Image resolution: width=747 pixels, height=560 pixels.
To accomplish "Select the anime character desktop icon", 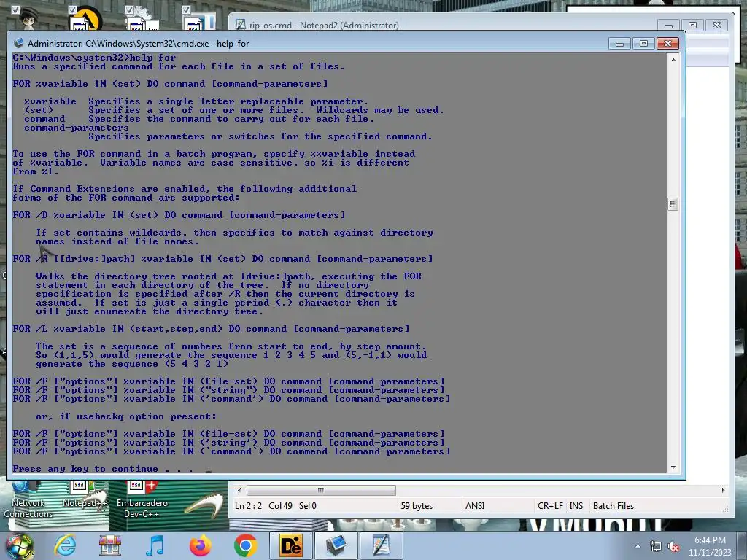I will (29, 19).
